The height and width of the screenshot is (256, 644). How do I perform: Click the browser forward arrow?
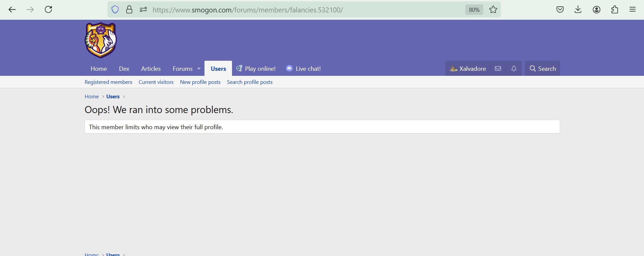[x=30, y=9]
